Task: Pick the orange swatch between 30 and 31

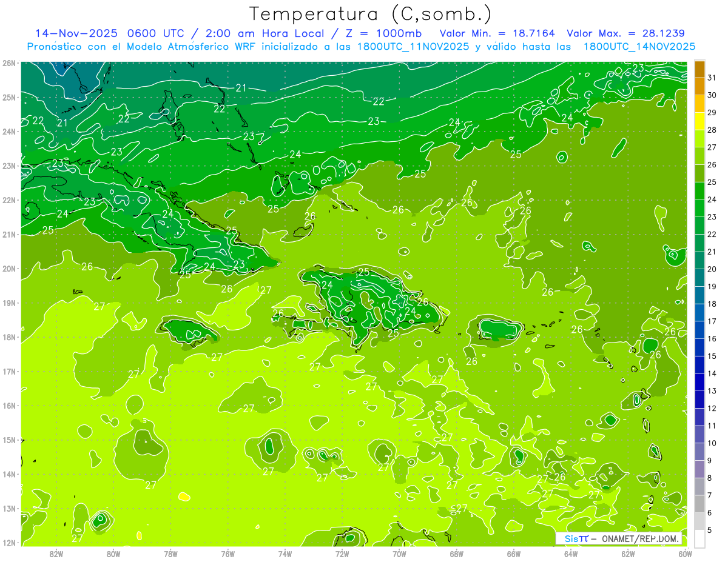Action: 699,86
